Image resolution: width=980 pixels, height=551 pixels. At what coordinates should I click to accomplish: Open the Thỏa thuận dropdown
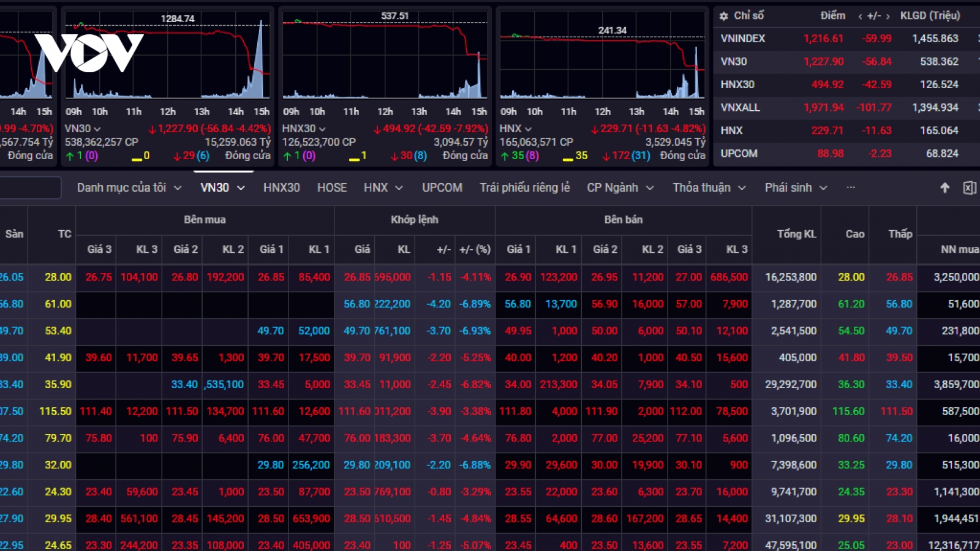(x=709, y=187)
